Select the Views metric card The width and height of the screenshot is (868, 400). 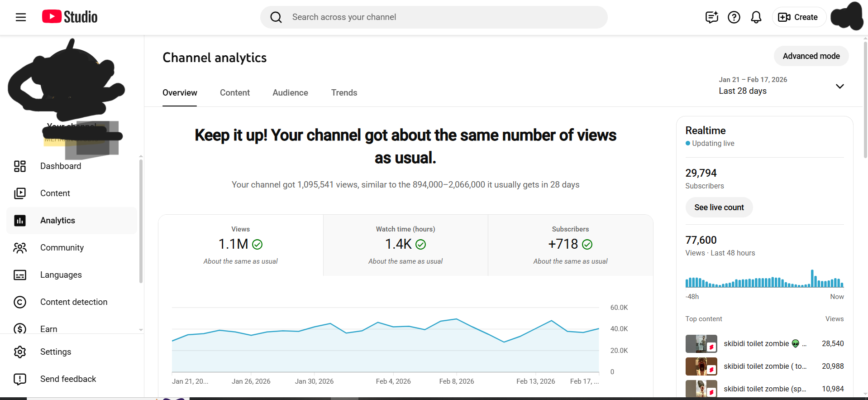coord(240,245)
